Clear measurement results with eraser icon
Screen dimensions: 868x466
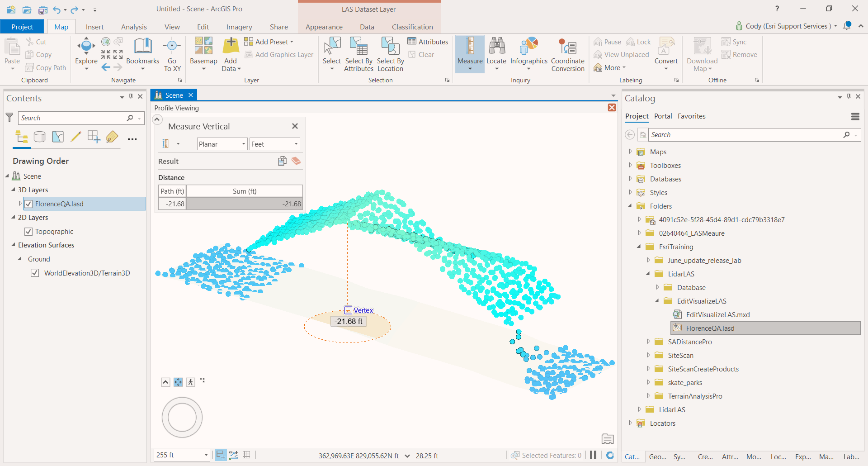(x=296, y=161)
